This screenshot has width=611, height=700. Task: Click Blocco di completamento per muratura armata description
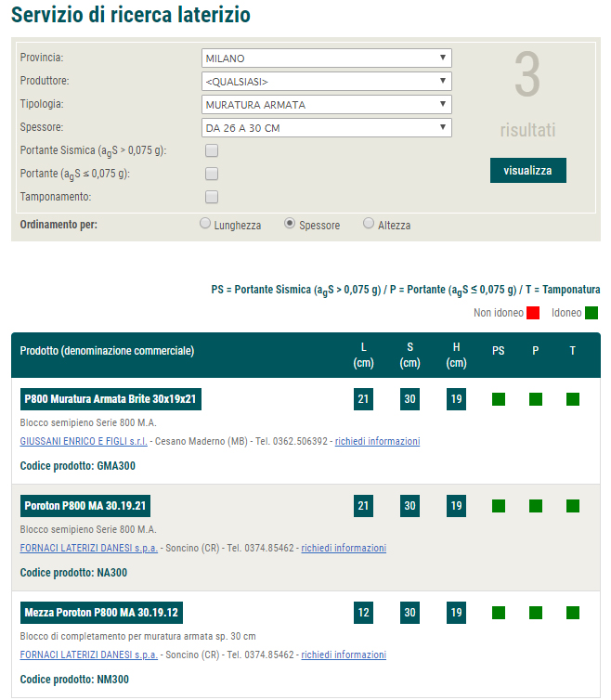(138, 636)
